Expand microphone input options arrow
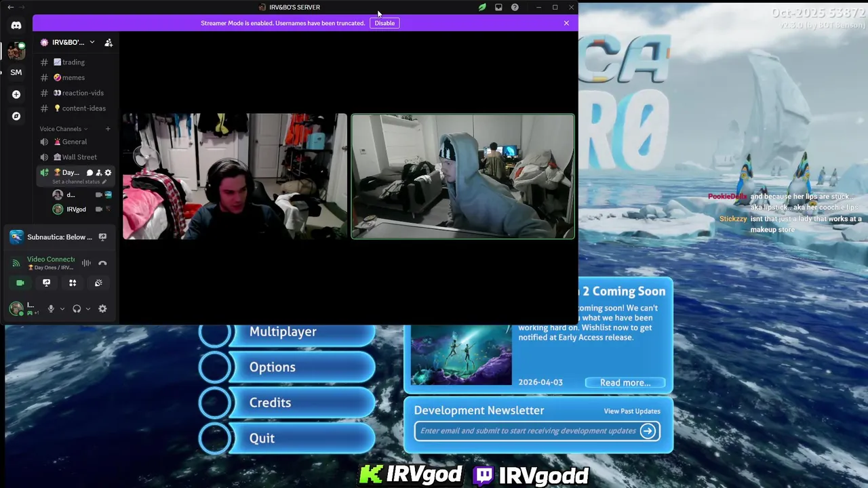 coord(62,309)
